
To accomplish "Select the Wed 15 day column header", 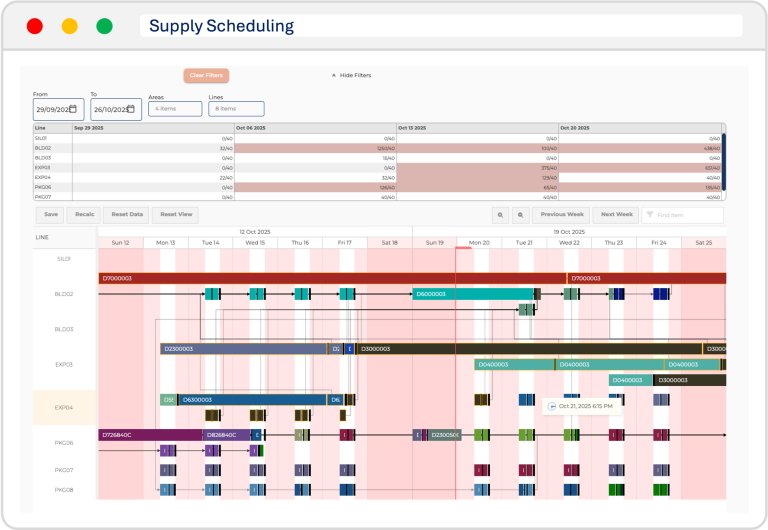I will click(x=255, y=242).
